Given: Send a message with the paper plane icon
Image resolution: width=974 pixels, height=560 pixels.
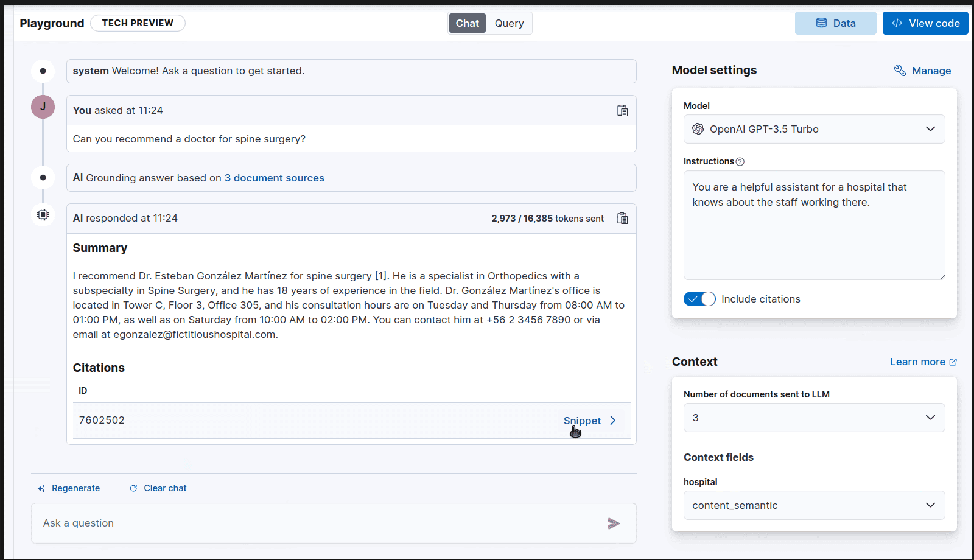Looking at the screenshot, I should 614,523.
